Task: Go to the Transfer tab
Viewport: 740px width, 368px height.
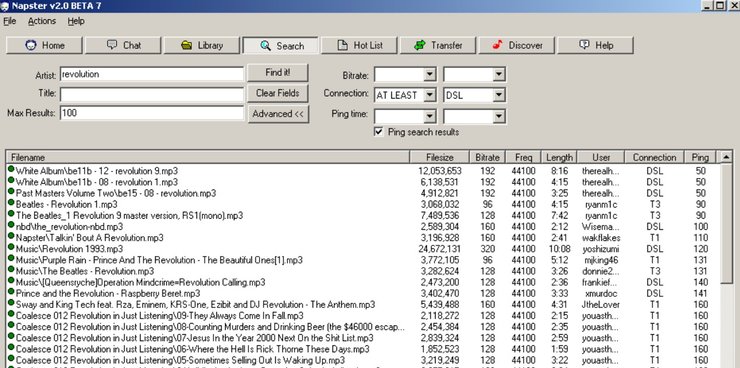Action: (x=438, y=45)
